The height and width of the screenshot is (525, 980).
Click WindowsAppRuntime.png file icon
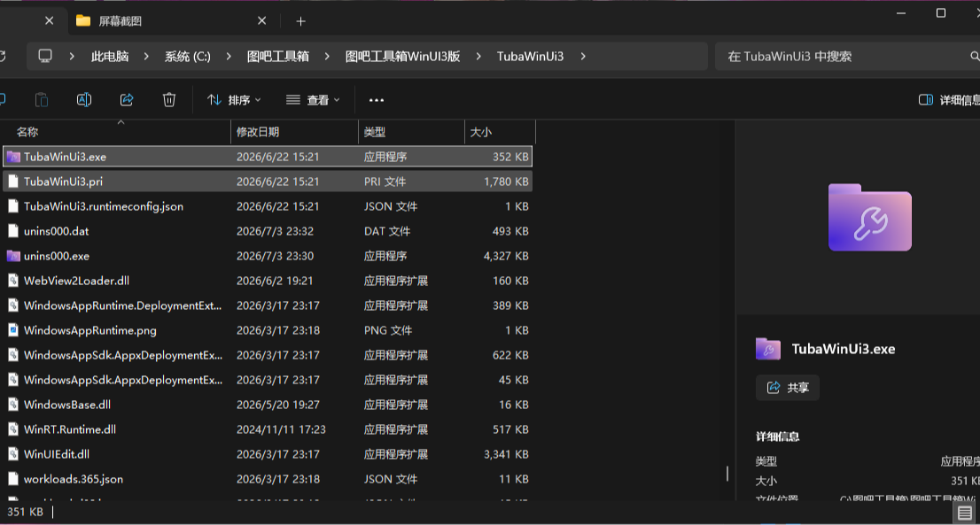click(13, 330)
